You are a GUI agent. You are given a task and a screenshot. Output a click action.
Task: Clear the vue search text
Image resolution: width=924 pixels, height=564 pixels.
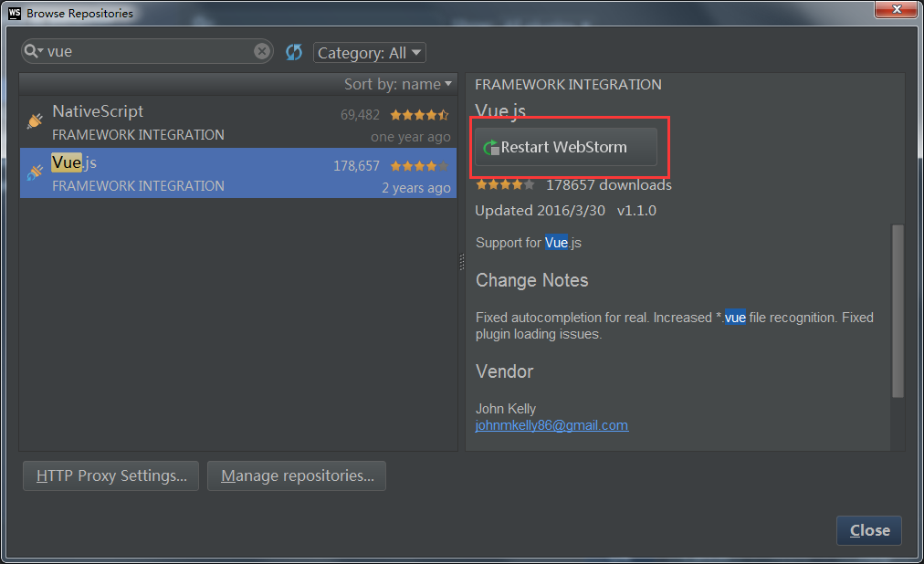(x=262, y=51)
